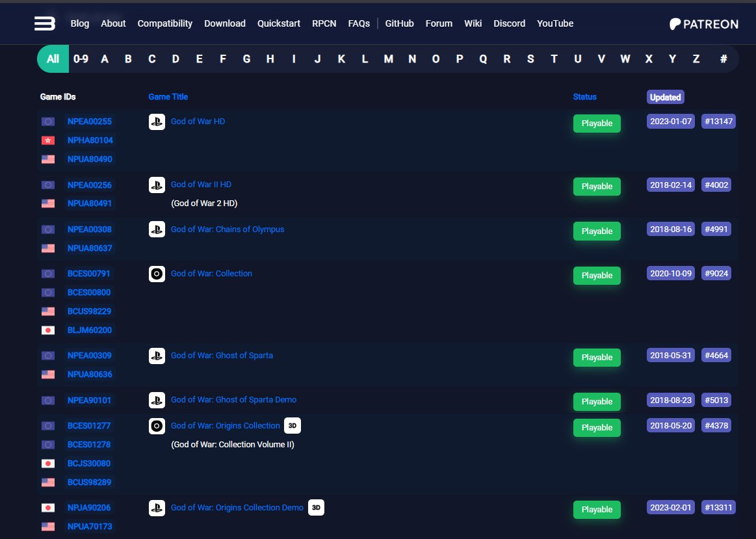Screen dimensions: 756x539
Task: Open game ID NPEA00256
Action: [89, 185]
